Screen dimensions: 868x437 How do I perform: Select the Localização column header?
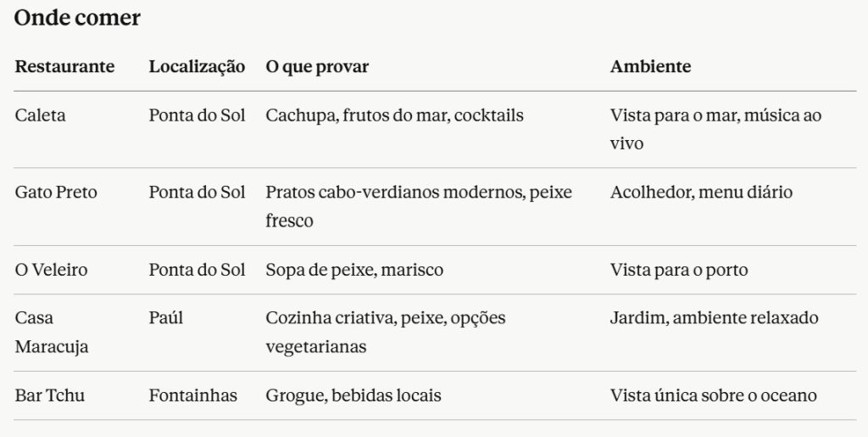[197, 66]
